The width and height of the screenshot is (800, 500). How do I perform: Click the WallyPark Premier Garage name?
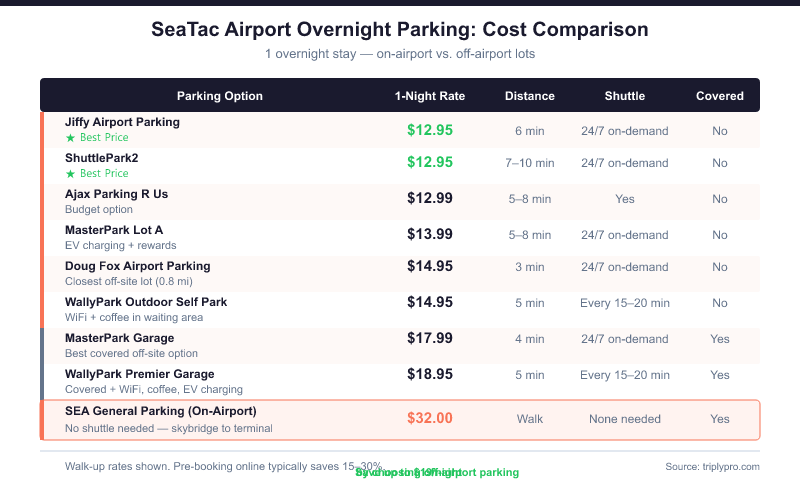coord(139,374)
